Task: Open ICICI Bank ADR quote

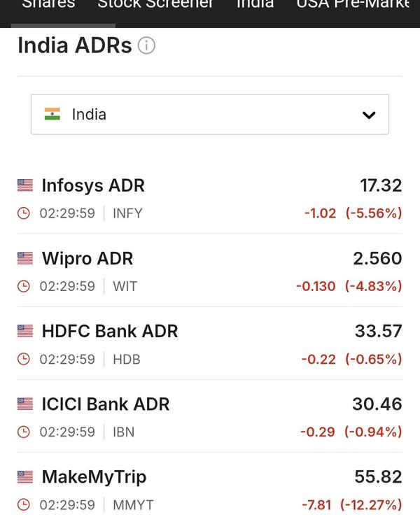Action: (x=106, y=404)
